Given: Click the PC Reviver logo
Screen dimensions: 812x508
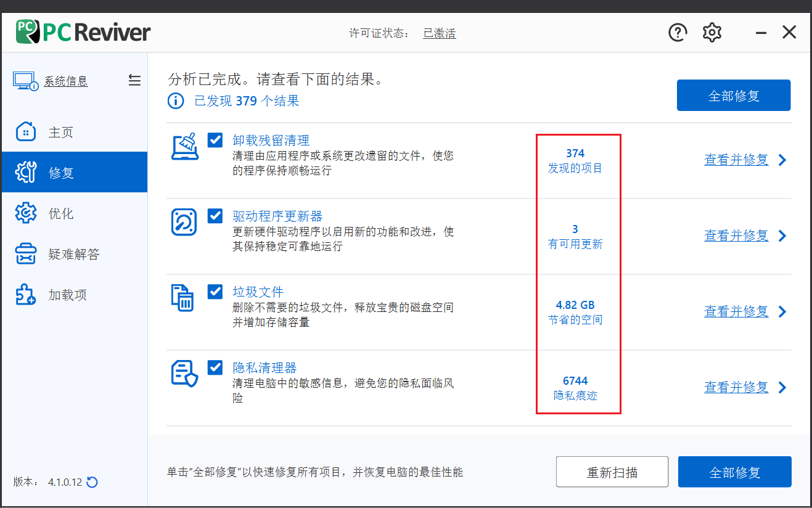Looking at the screenshot, I should 83,32.
